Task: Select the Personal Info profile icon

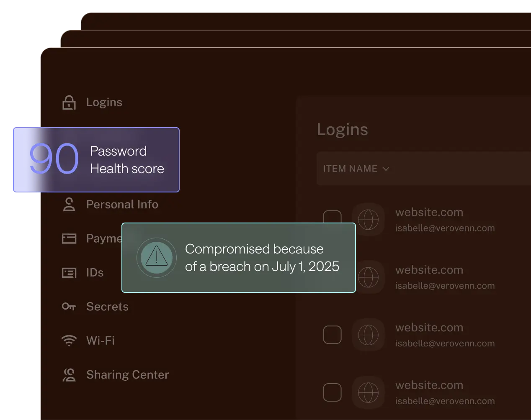Action: click(x=69, y=204)
